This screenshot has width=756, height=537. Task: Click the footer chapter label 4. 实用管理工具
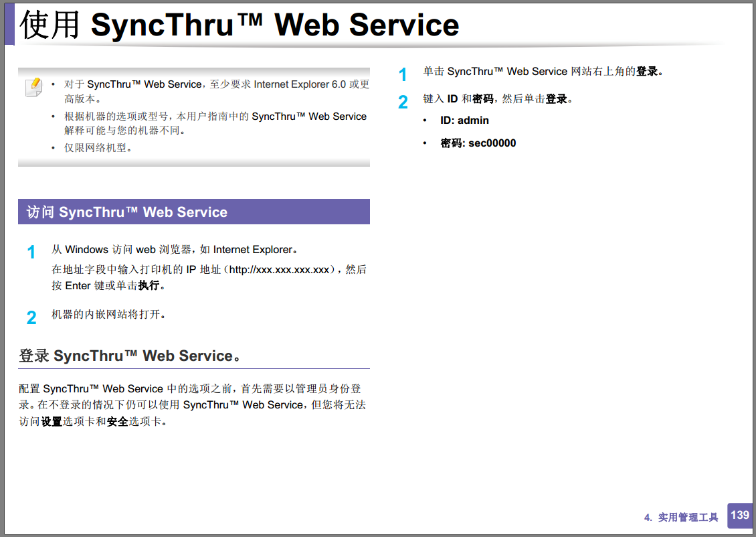[x=681, y=518]
